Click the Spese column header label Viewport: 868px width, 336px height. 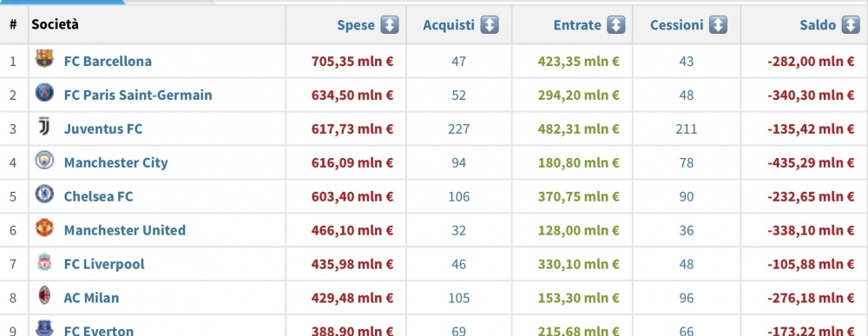[x=356, y=25]
